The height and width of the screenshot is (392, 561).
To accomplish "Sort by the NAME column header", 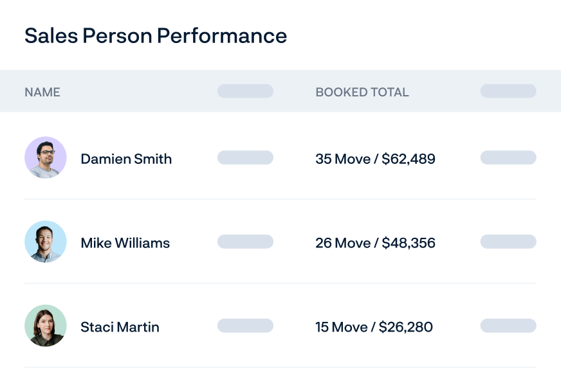I will [42, 92].
